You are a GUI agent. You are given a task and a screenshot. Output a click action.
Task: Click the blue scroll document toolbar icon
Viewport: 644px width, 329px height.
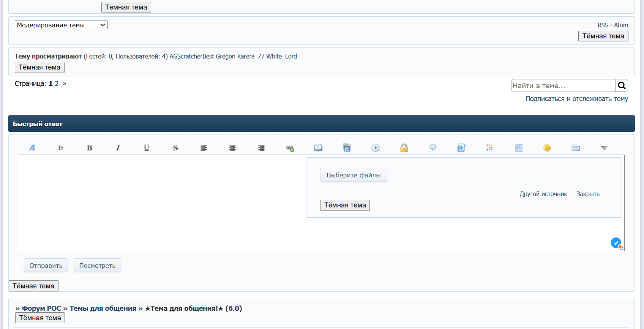(461, 148)
